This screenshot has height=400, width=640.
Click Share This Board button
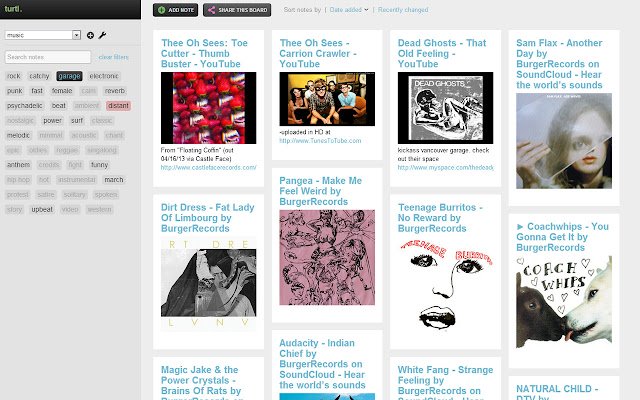tap(237, 10)
